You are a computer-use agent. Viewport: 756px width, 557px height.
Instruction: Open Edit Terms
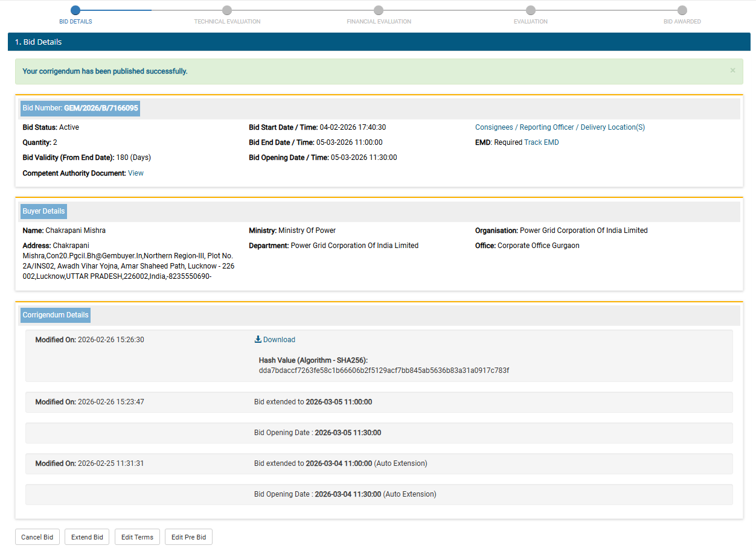[137, 537]
